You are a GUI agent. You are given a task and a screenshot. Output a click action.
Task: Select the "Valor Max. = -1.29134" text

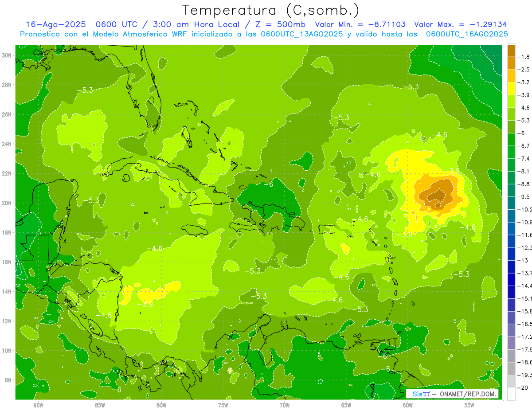(x=460, y=24)
